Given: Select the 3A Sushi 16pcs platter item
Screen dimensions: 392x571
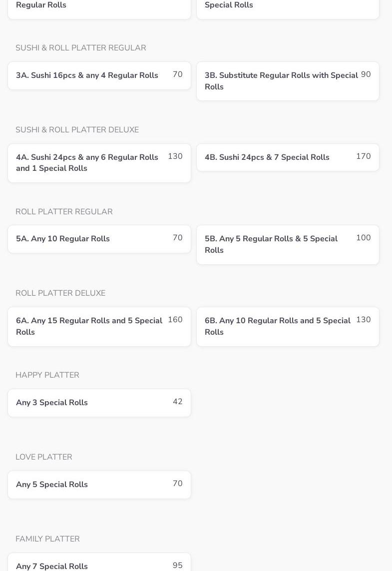Looking at the screenshot, I should click(x=99, y=76).
